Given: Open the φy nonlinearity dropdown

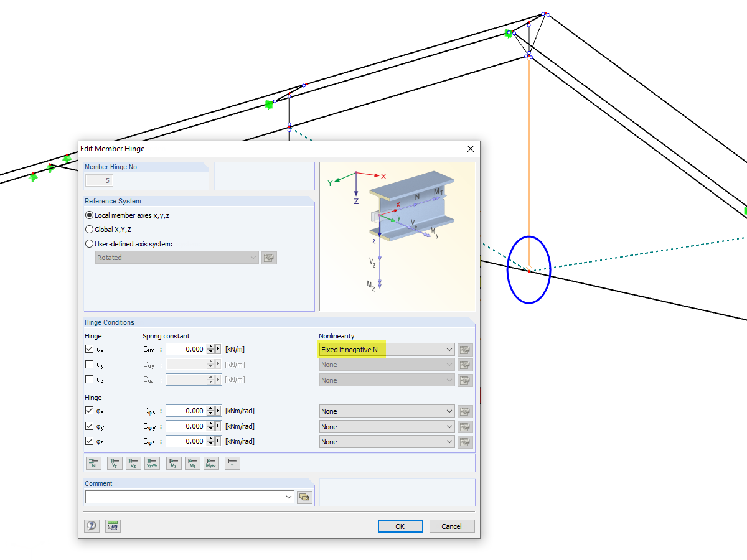Looking at the screenshot, I should coord(387,427).
